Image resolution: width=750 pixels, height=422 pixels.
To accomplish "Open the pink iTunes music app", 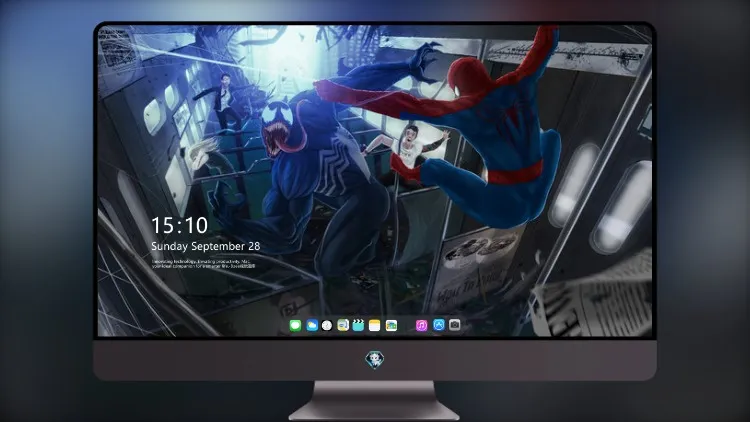I will coord(421,326).
